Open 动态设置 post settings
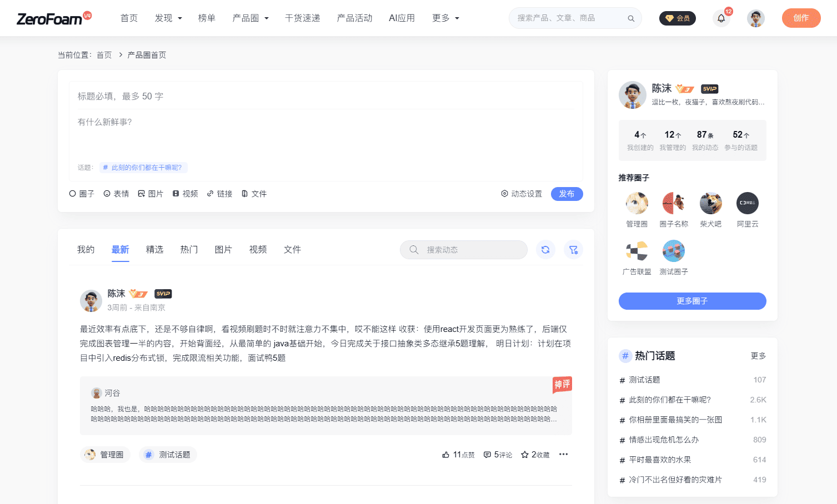 [521, 194]
